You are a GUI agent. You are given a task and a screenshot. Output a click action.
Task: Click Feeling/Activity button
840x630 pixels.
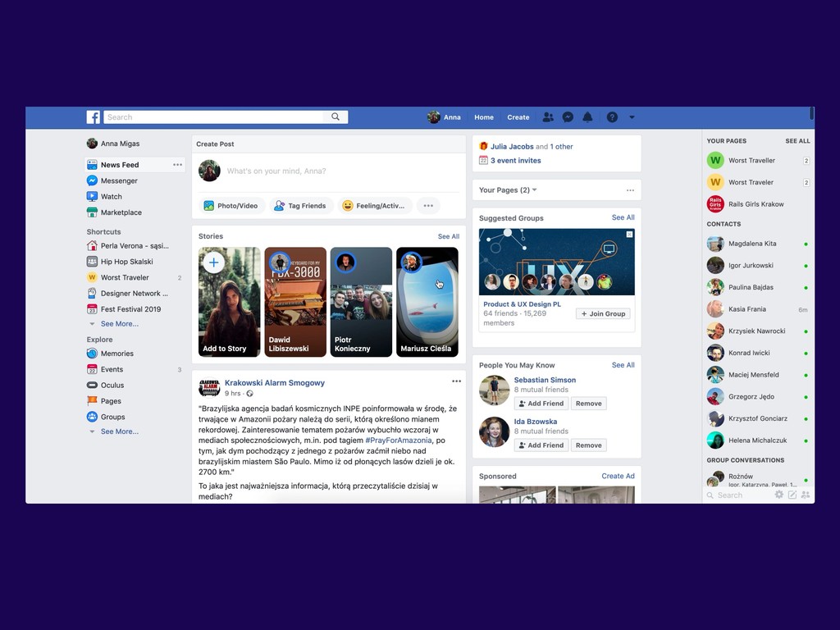click(374, 206)
